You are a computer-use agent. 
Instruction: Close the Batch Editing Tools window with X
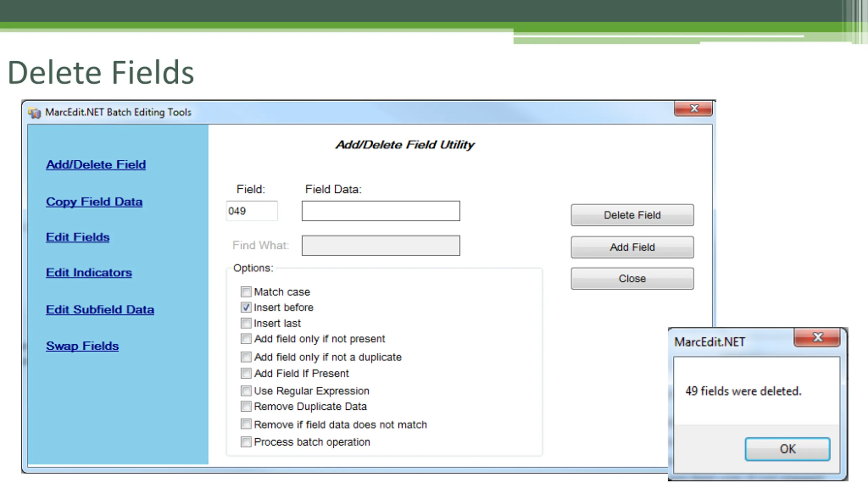(x=693, y=108)
